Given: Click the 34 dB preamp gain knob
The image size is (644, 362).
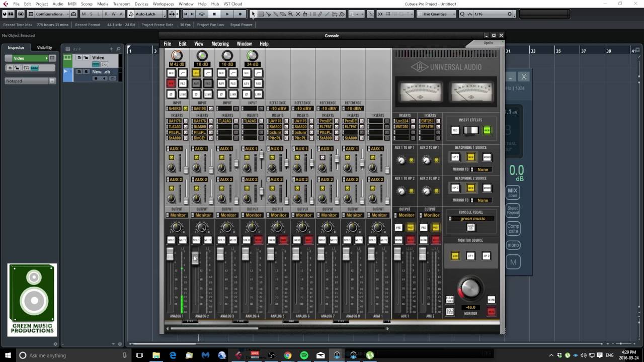Looking at the screenshot, I should point(252,55).
